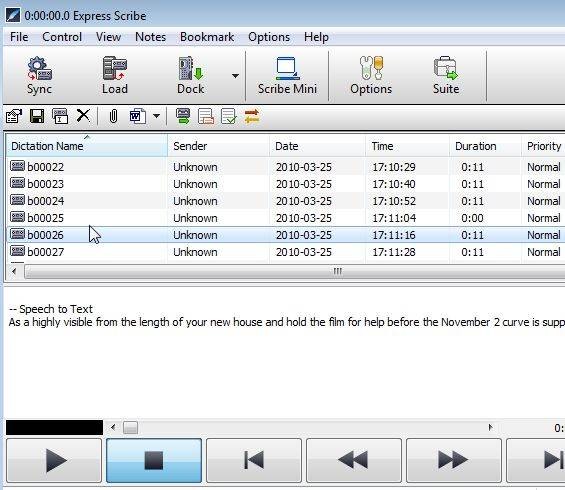Viewport: 565px width, 490px height.
Task: Click the paperclip attachment icon
Action: 113,116
